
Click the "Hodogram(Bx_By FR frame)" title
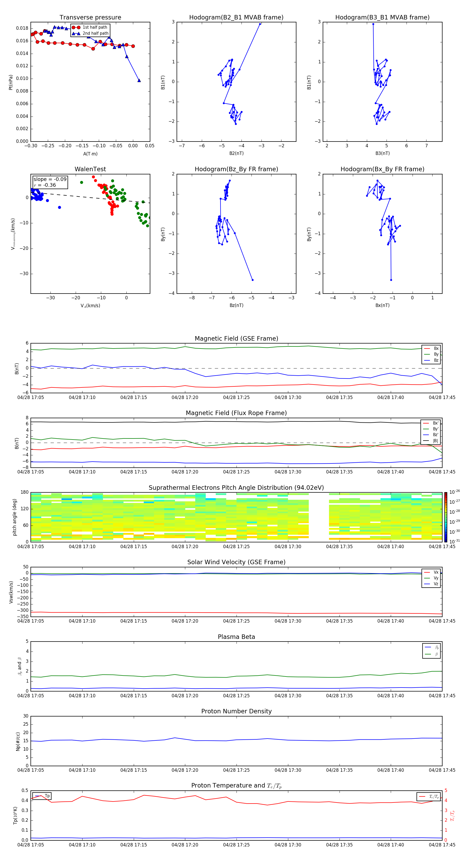tap(382, 169)
